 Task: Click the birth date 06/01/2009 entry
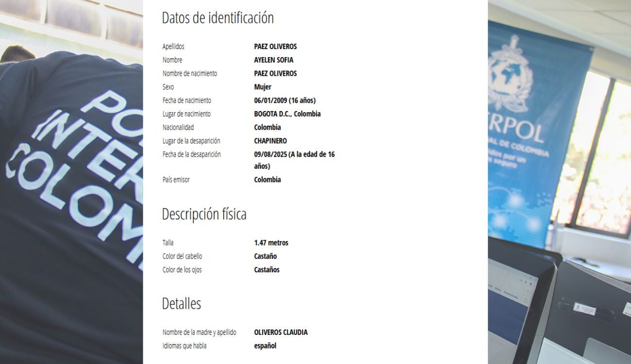(284, 100)
